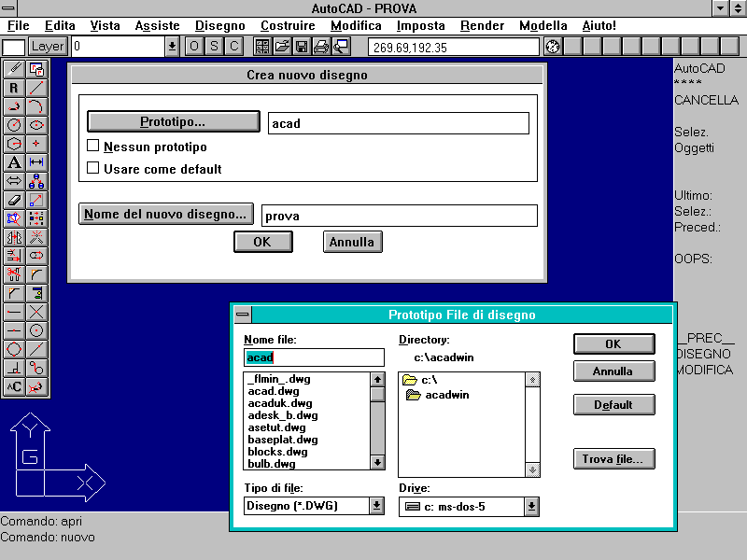Select the Line drawing tool
This screenshot has height=560, width=747.
click(x=36, y=88)
